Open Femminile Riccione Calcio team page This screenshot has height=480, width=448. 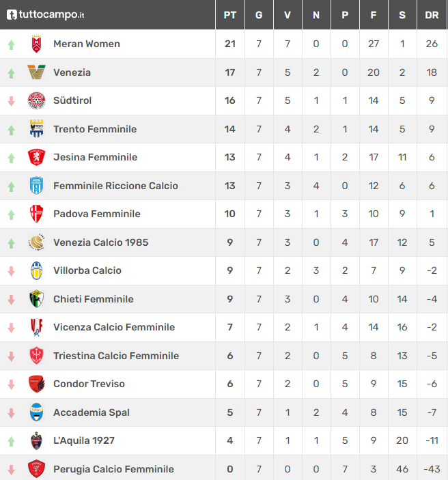click(115, 186)
